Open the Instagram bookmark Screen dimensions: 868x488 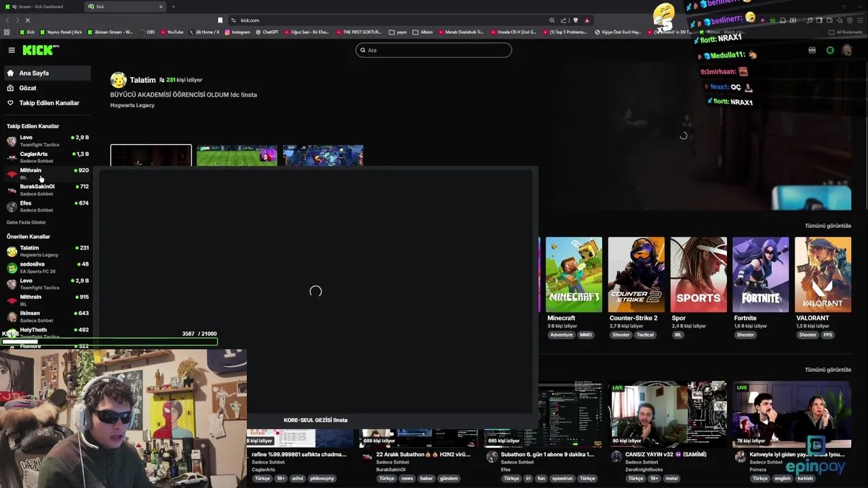(237, 32)
